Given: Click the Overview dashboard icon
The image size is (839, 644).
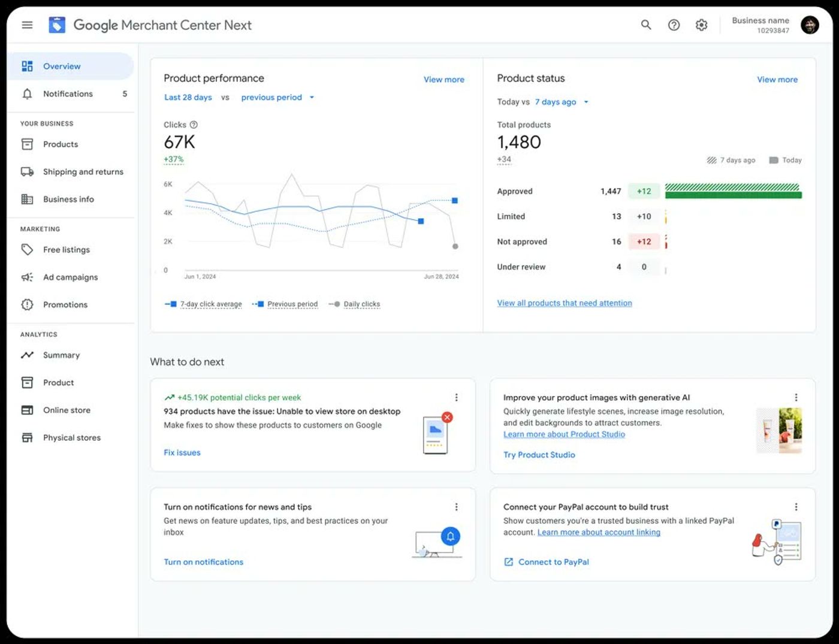Looking at the screenshot, I should [27, 66].
